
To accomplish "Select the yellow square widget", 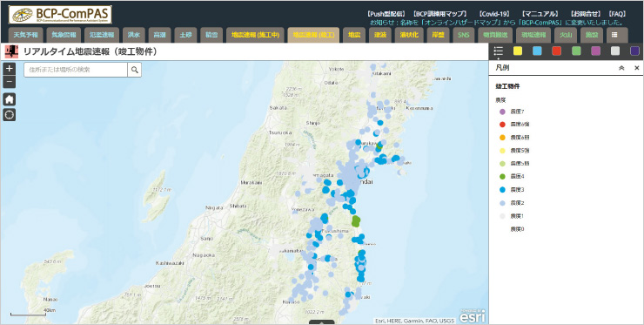I will click(x=518, y=51).
